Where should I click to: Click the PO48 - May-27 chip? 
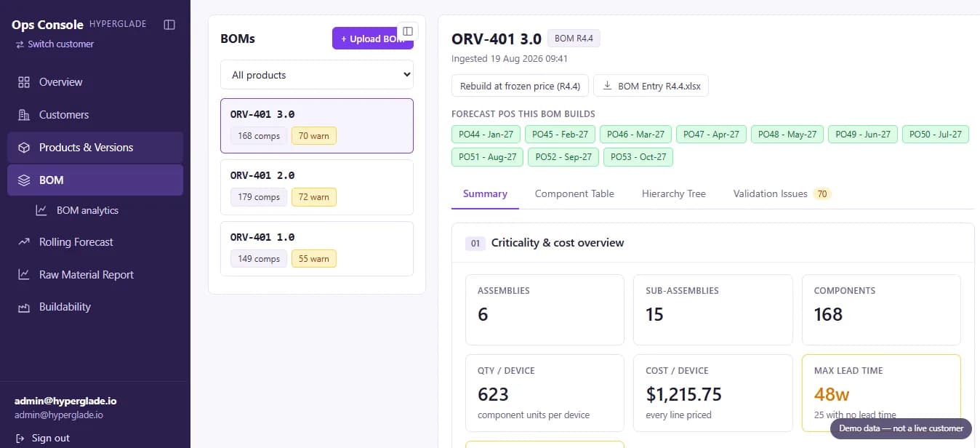pyautogui.click(x=787, y=135)
